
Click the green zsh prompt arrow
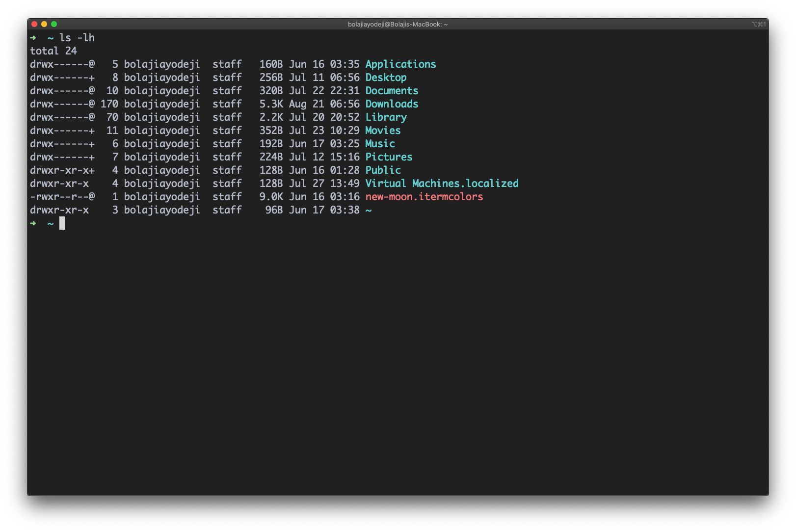point(32,38)
